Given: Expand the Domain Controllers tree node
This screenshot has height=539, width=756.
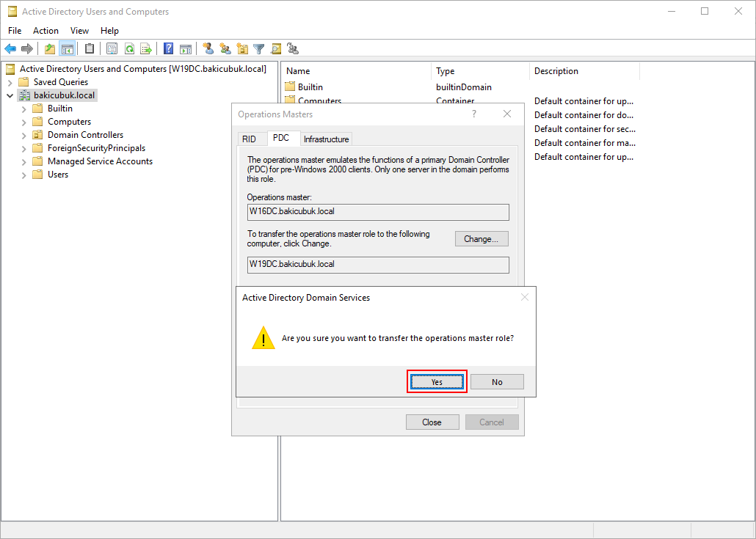Looking at the screenshot, I should (x=24, y=135).
